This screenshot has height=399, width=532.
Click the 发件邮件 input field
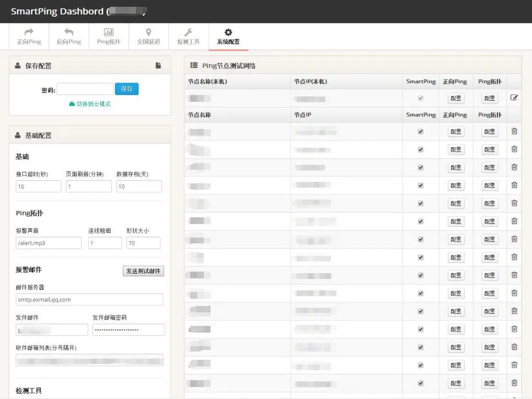point(52,330)
